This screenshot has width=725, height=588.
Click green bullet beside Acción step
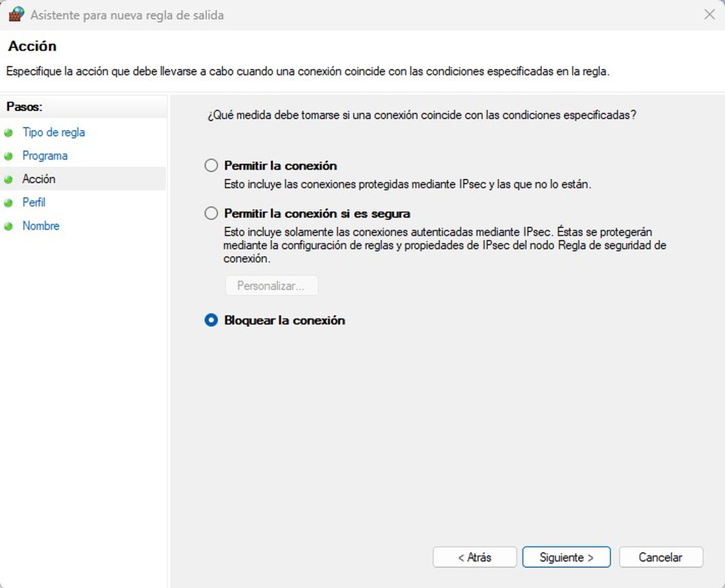(8, 180)
